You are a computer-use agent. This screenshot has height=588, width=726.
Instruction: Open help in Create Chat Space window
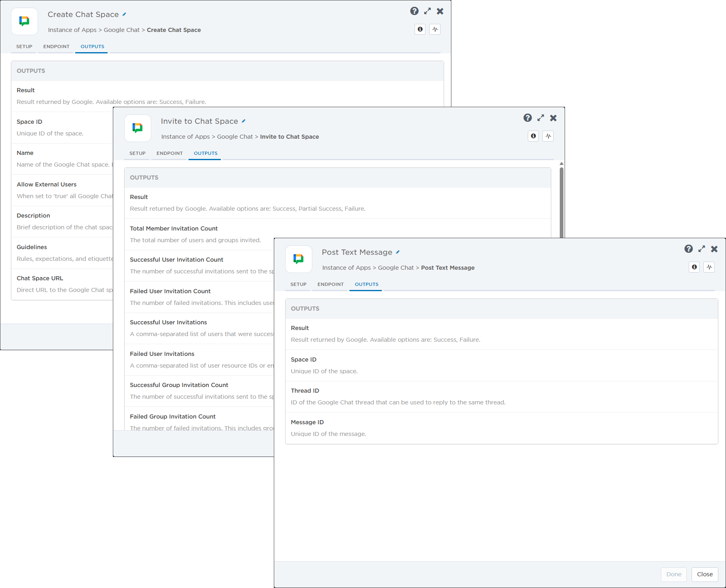414,11
